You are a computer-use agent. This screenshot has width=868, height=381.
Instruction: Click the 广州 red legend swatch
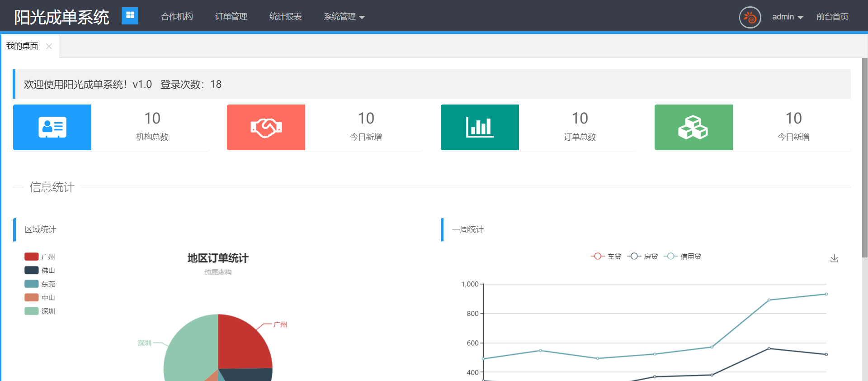click(x=32, y=257)
